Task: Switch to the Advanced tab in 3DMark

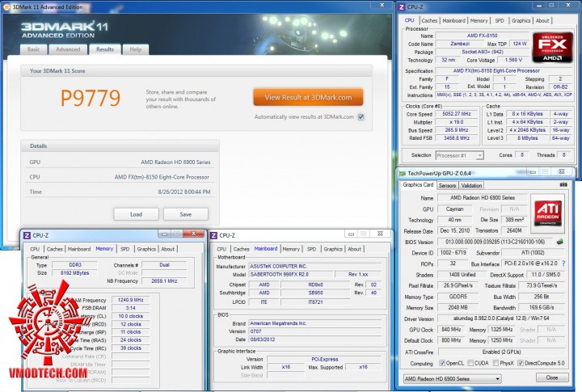Action: 68,49
